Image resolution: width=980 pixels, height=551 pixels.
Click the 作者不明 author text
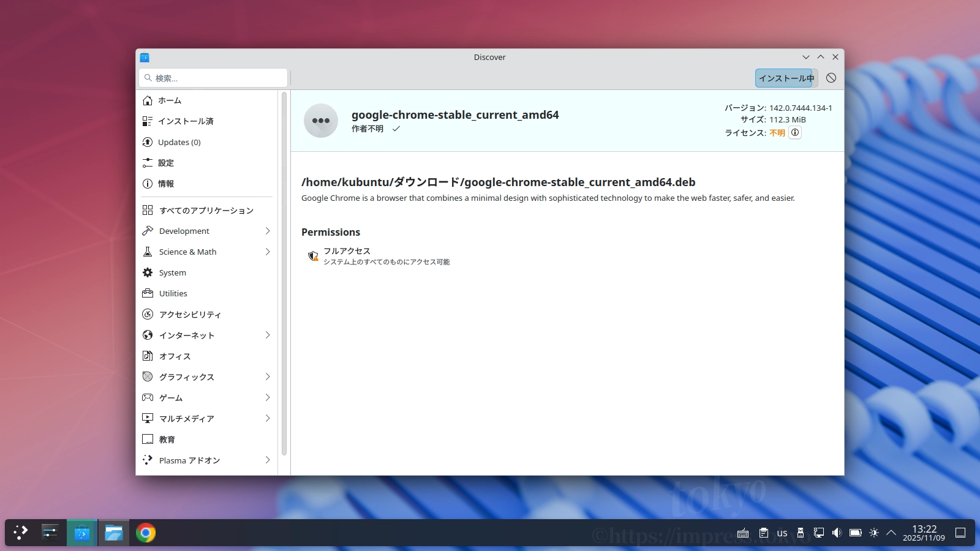tap(367, 129)
